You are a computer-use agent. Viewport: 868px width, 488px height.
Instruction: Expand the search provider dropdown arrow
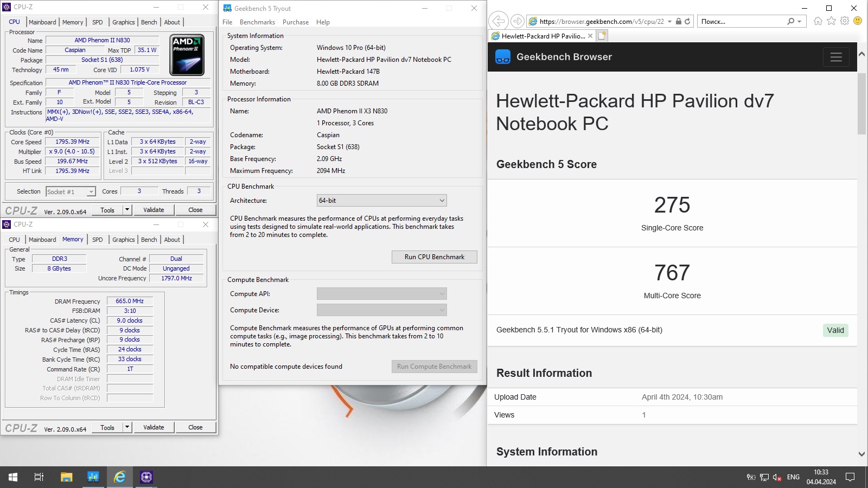[x=799, y=21]
